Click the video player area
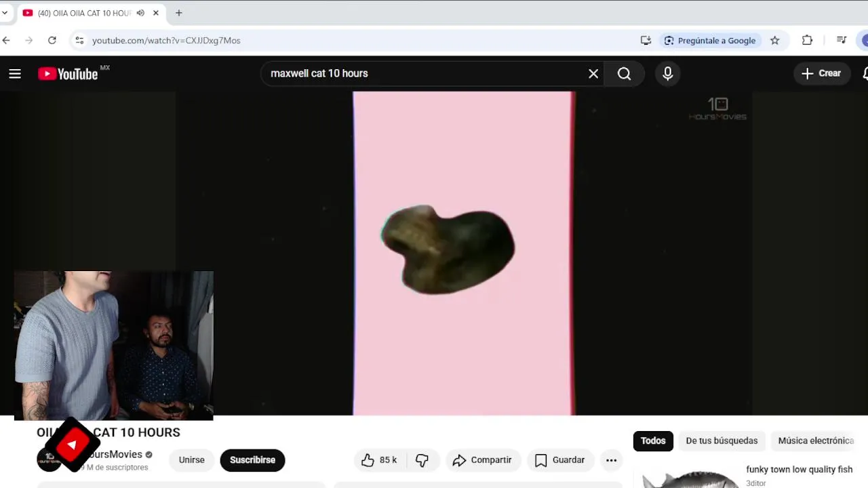 (464, 253)
